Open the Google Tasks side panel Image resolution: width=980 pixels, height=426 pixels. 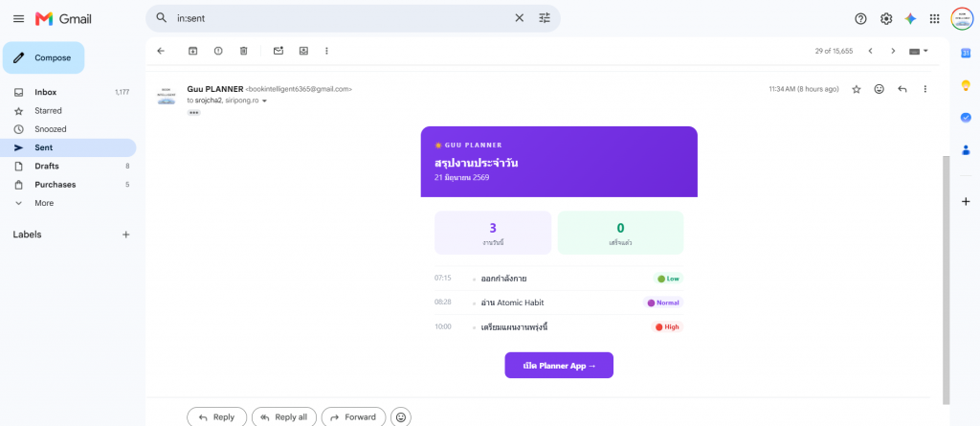pyautogui.click(x=965, y=118)
